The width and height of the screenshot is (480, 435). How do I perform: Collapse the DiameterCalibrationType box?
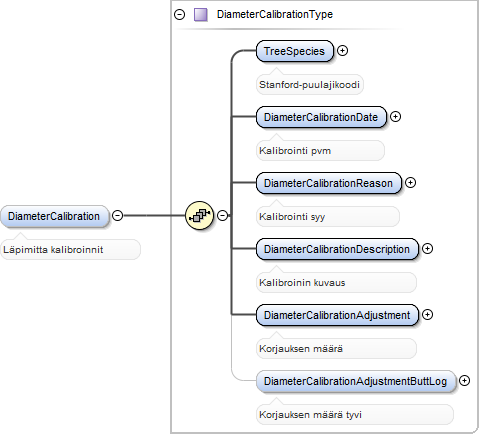click(x=180, y=15)
